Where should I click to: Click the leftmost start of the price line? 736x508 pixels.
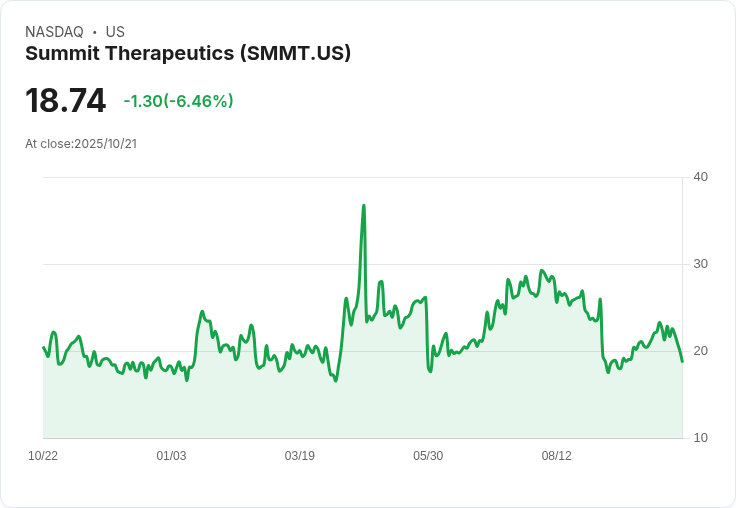pos(43,347)
